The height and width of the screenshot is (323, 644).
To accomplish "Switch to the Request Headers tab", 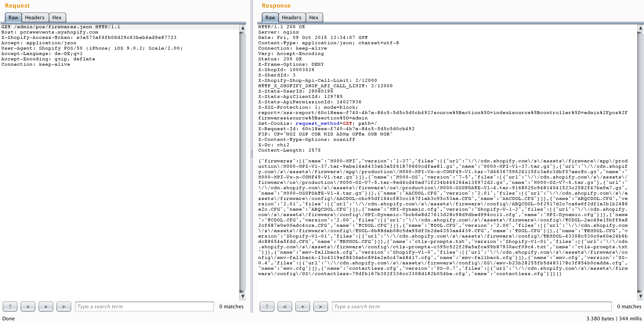I will tap(35, 17).
